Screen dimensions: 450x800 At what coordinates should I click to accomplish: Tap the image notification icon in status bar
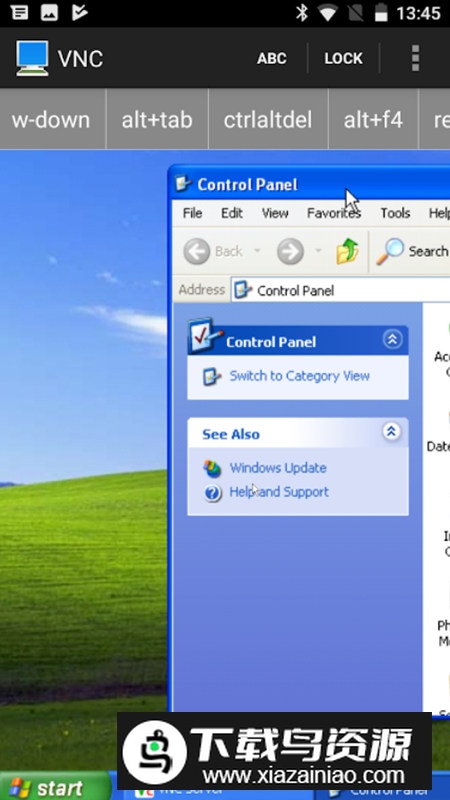point(49,13)
